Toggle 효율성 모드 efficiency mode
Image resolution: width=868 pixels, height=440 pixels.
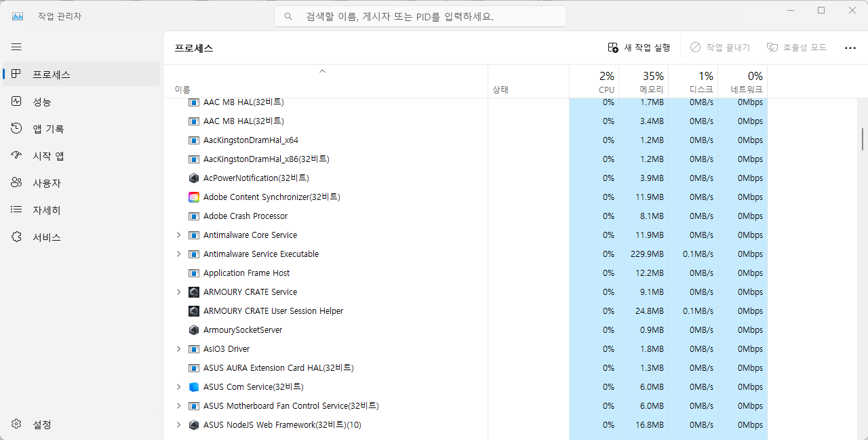(796, 47)
